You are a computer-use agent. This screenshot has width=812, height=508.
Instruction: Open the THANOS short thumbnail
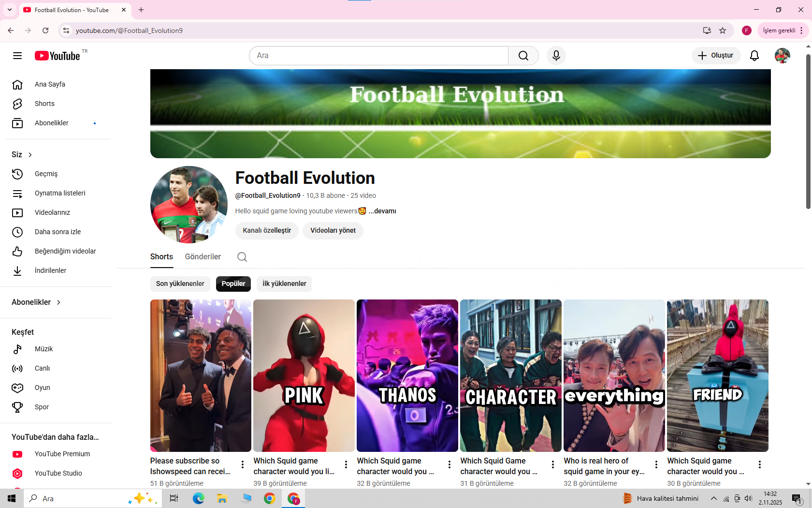coord(407,375)
